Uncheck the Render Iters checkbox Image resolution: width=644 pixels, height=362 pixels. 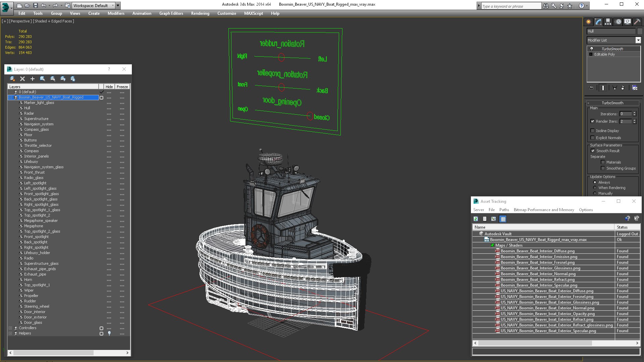tap(592, 121)
